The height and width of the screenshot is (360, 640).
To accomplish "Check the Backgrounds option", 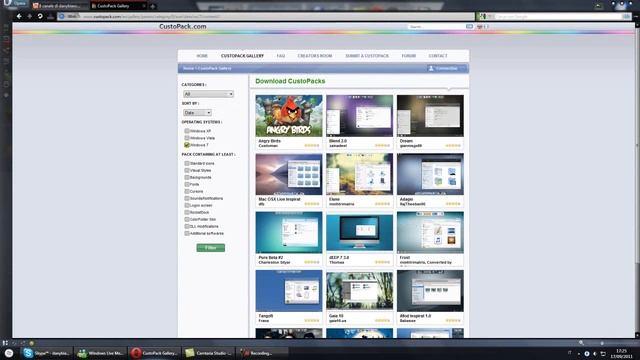I will [187, 177].
